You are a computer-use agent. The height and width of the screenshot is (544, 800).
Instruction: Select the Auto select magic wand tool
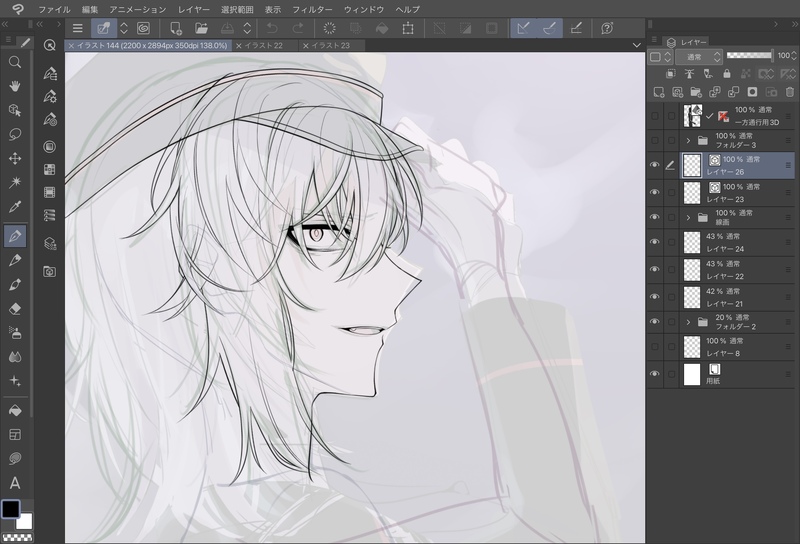15,182
